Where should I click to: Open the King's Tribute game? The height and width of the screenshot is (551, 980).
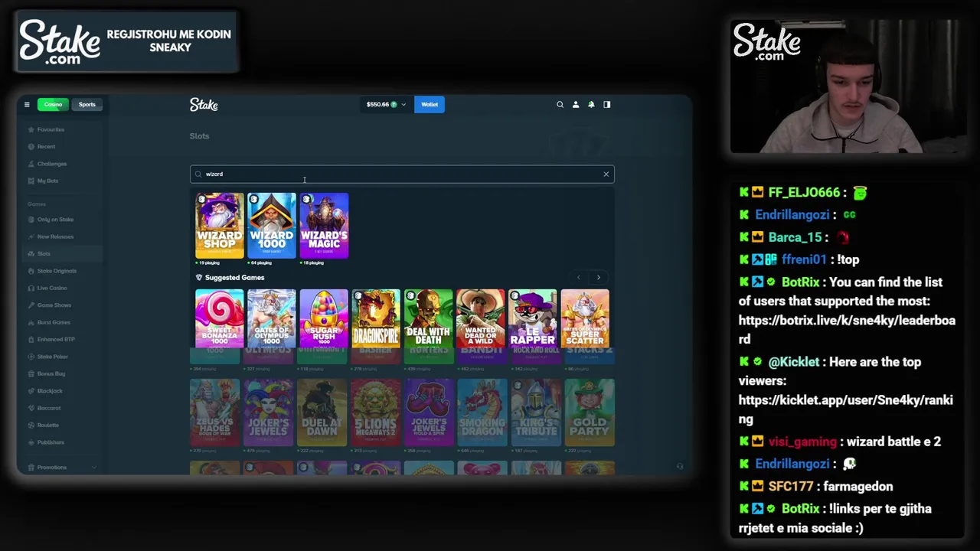[x=536, y=412]
